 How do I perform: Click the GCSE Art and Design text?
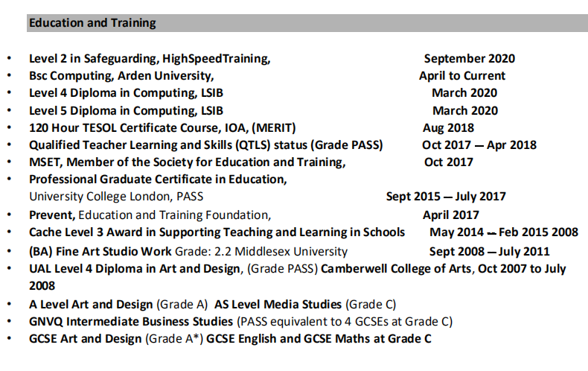click(85, 339)
